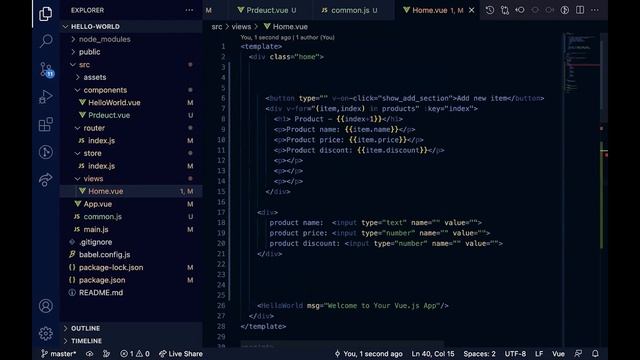
Task: Start Live Share from status bar
Action: tap(180, 354)
